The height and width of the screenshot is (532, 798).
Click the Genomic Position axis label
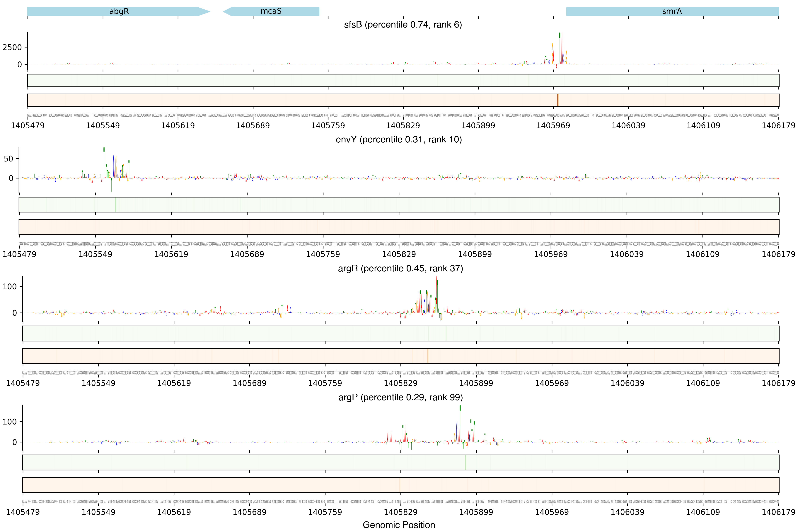pos(399,525)
